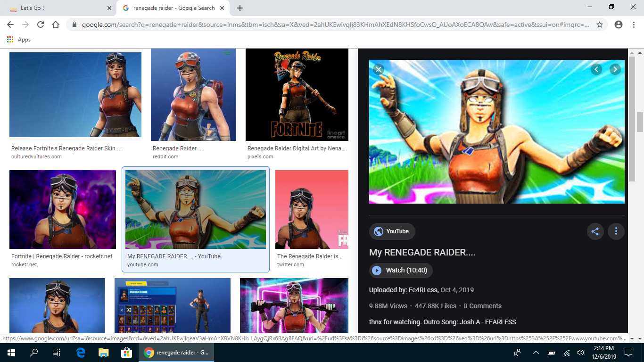Viewport: 644px width, 362px height.
Task: Open File Explorer from the taskbar
Action: click(x=103, y=353)
